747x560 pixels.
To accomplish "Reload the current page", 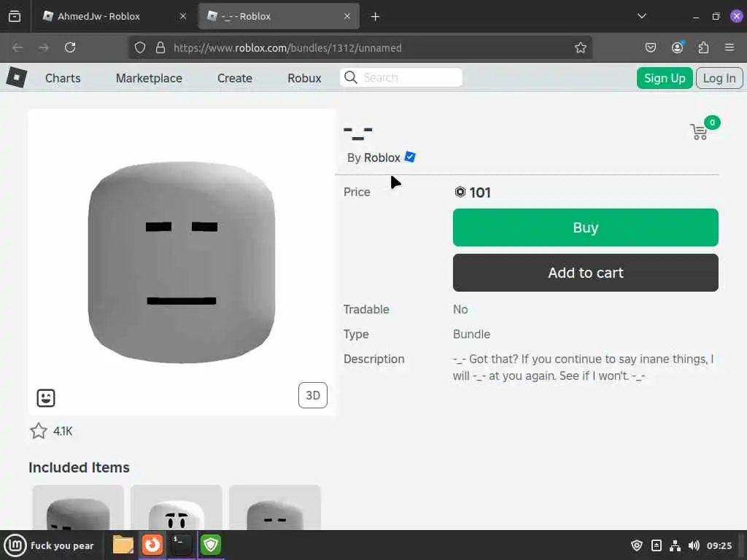I will [70, 47].
